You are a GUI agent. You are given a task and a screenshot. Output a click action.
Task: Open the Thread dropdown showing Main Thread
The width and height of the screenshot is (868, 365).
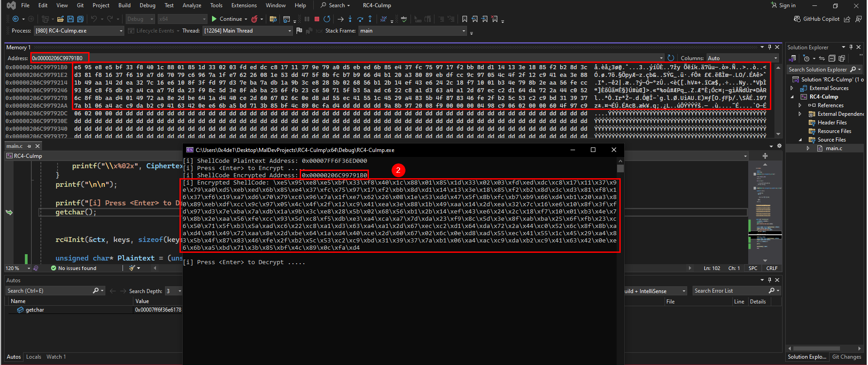pos(248,31)
